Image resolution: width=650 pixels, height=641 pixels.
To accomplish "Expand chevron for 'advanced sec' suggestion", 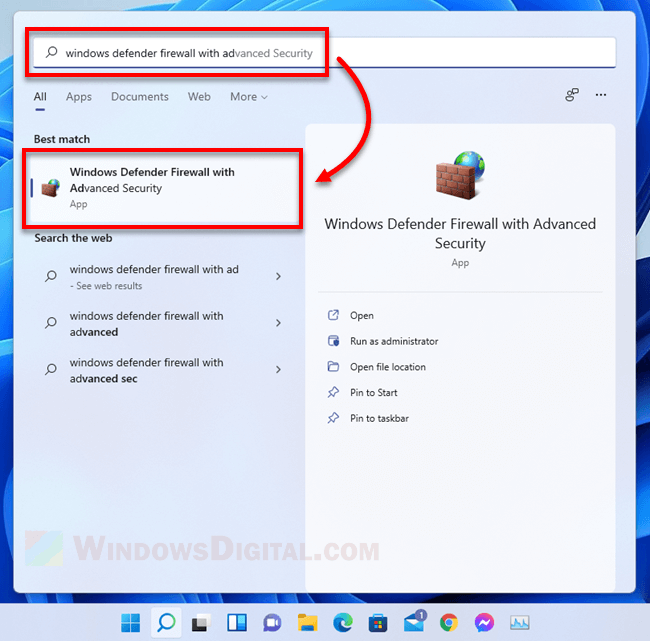I will coord(279,369).
